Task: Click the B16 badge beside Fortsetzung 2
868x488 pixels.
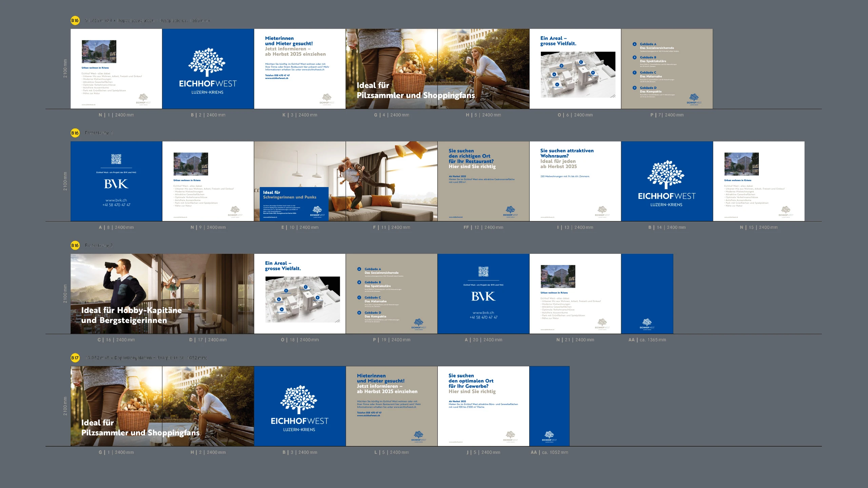Action: (x=75, y=245)
